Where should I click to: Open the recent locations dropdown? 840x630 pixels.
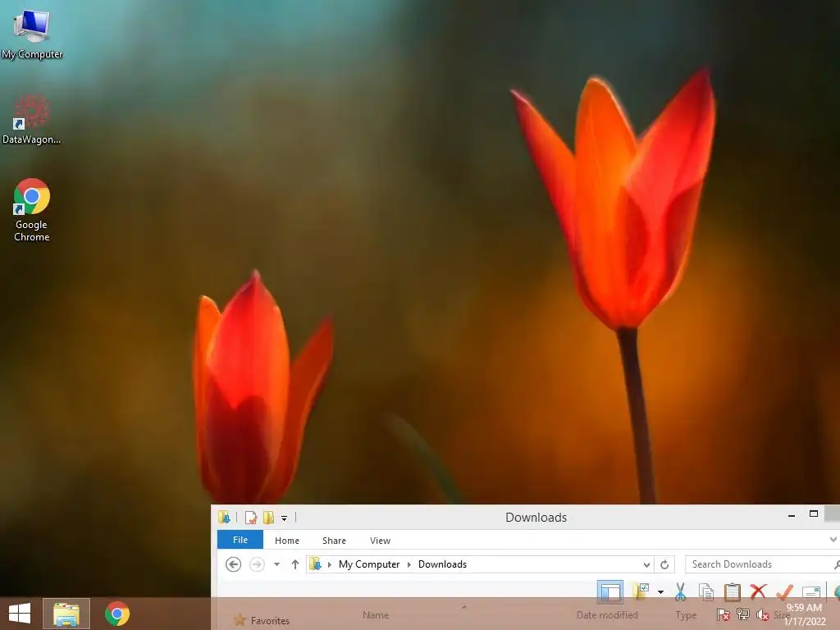pos(277,564)
